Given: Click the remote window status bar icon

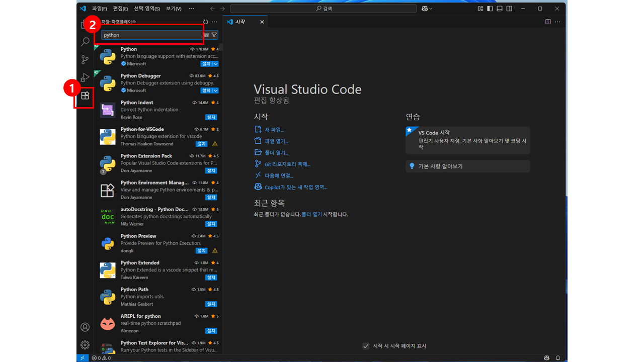Looking at the screenshot, I should coord(83,358).
